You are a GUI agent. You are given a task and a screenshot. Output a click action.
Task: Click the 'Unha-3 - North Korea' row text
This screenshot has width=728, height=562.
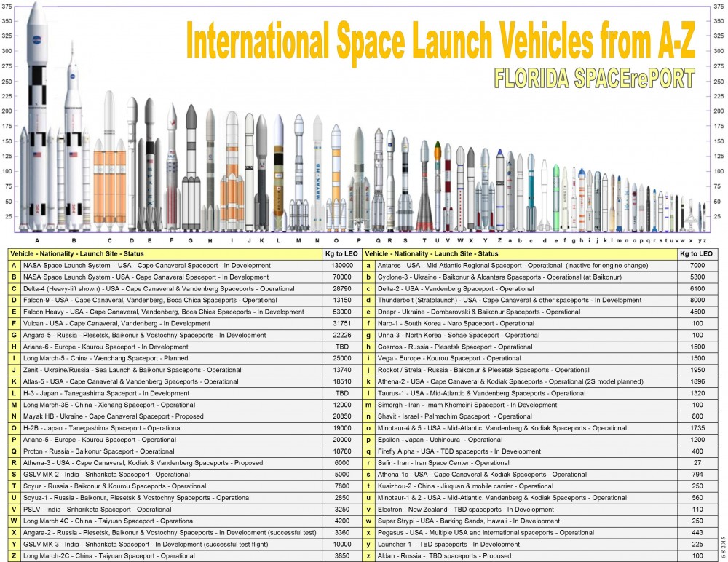[x=459, y=335]
